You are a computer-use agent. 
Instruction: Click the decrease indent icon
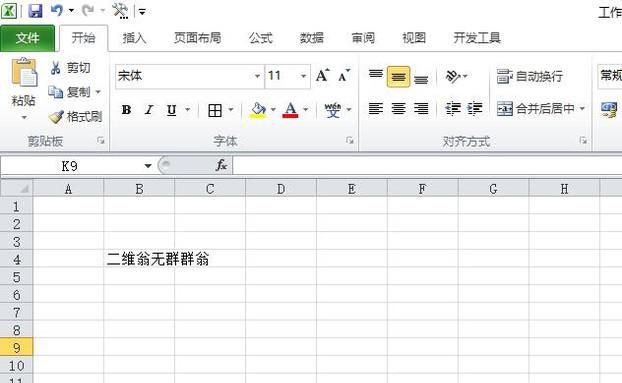[x=453, y=108]
